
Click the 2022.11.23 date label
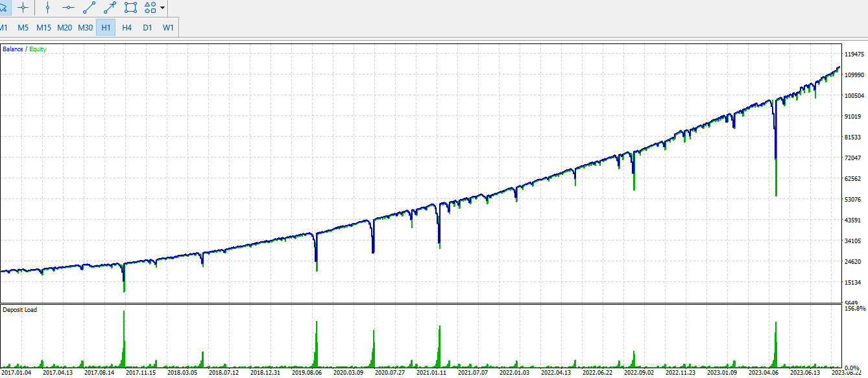pyautogui.click(x=681, y=373)
